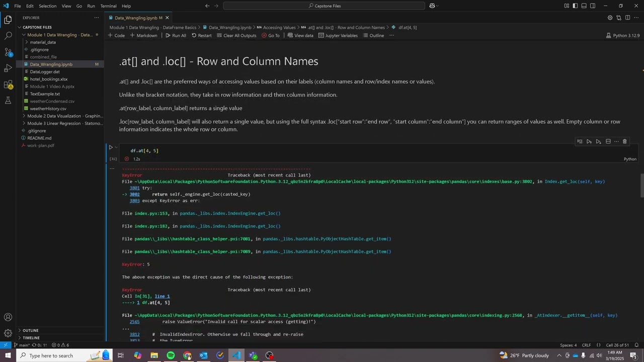
Task: Click Clear All Outputs
Action: tap(236, 35)
